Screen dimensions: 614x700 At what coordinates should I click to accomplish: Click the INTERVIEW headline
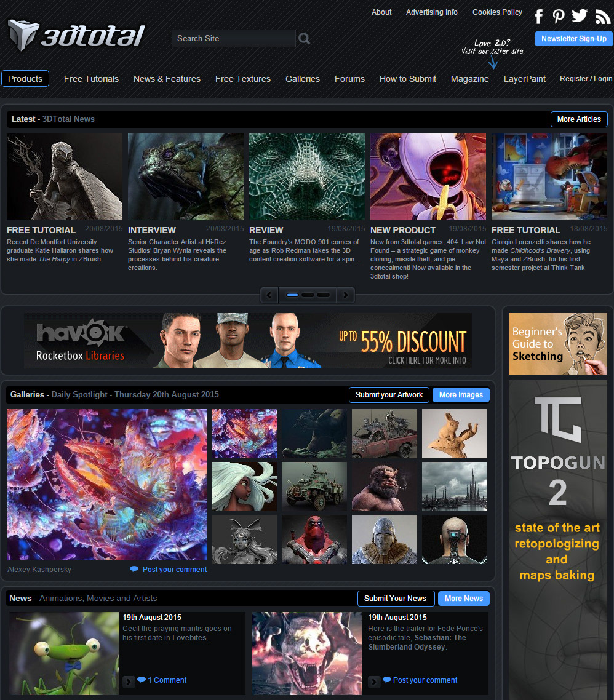(152, 230)
